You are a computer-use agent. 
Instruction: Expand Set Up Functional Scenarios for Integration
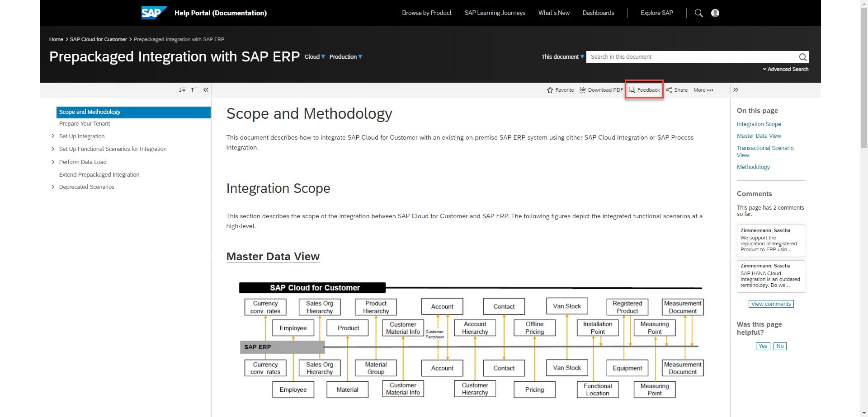53,149
